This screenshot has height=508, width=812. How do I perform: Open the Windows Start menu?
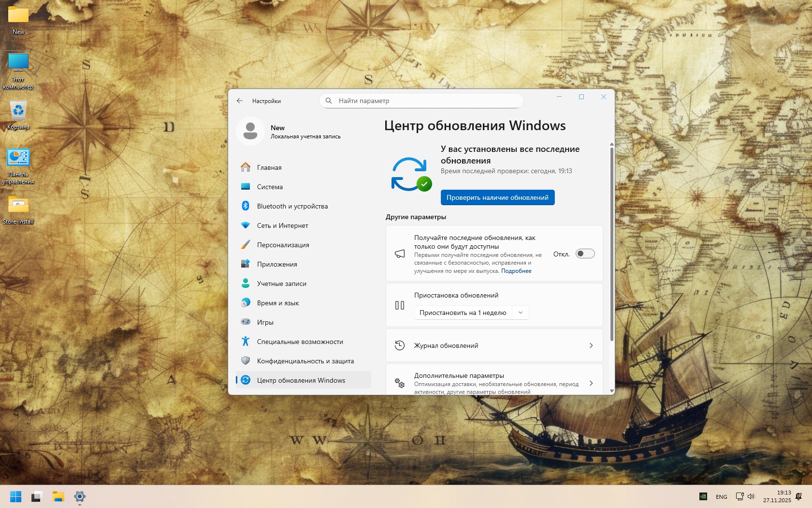tap(15, 496)
